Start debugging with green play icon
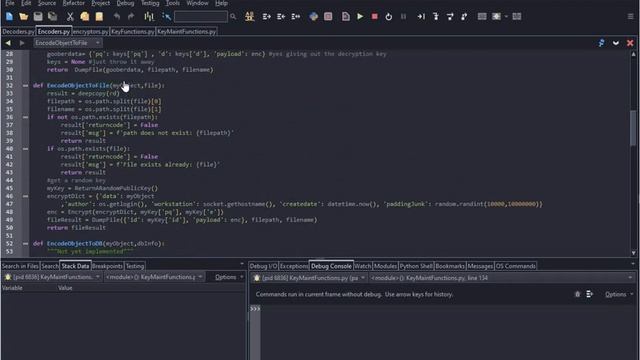The image size is (640, 360). [x=360, y=16]
